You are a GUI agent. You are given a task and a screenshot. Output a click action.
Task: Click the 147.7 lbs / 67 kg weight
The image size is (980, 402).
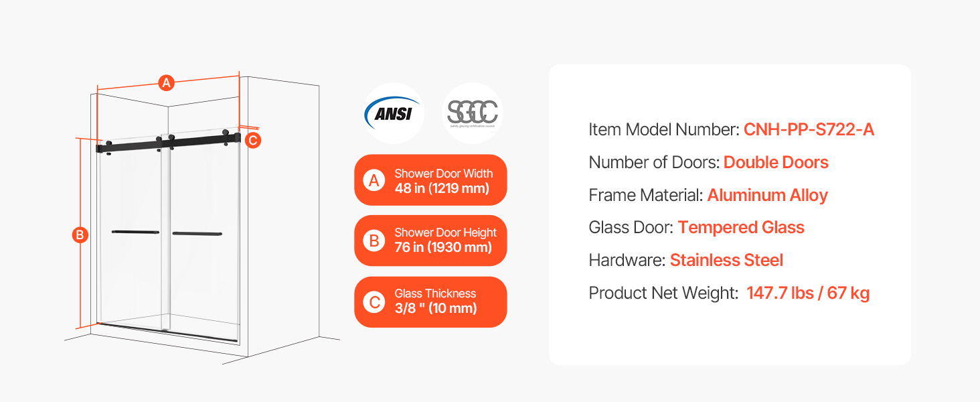click(x=808, y=293)
